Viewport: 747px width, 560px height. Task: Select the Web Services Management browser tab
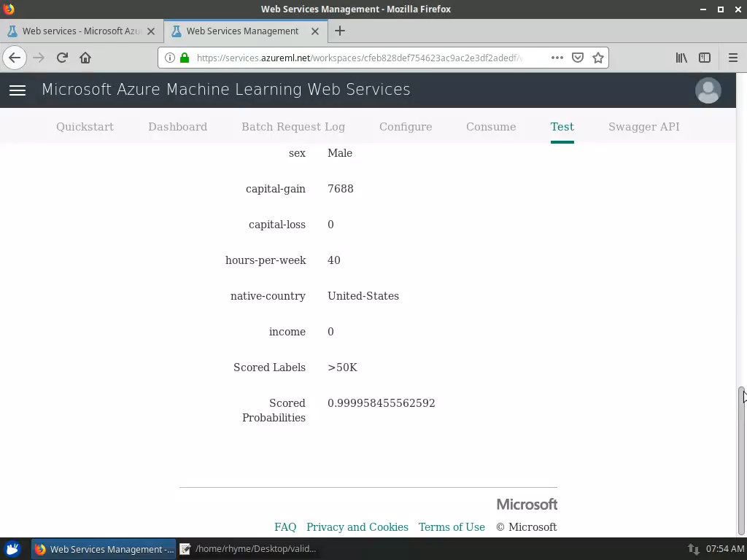(x=246, y=31)
